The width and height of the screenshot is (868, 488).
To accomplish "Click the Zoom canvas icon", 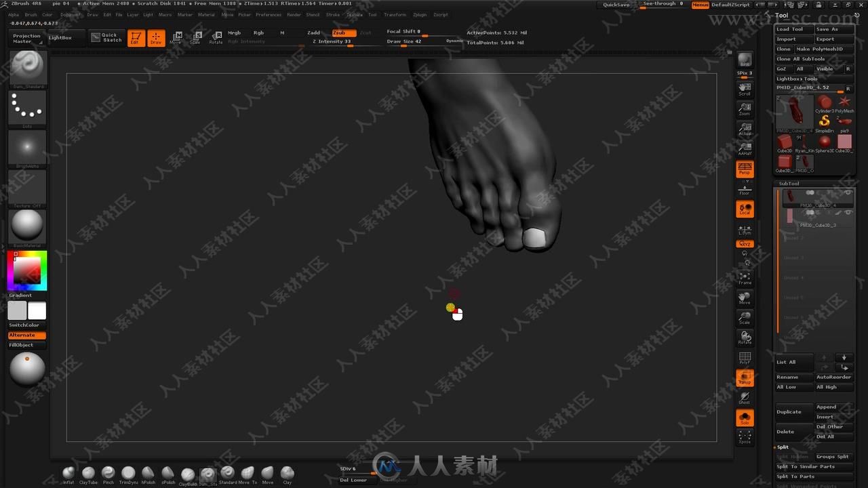I will click(745, 109).
